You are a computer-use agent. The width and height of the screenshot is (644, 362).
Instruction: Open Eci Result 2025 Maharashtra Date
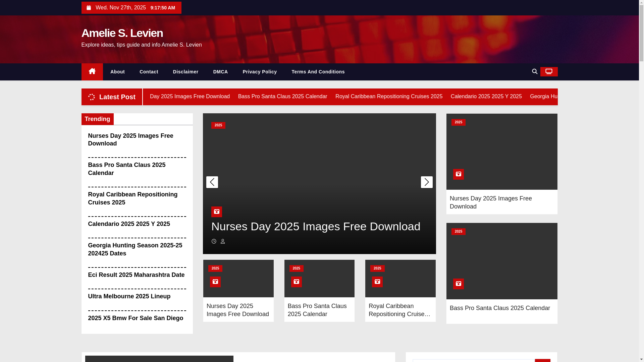136,275
